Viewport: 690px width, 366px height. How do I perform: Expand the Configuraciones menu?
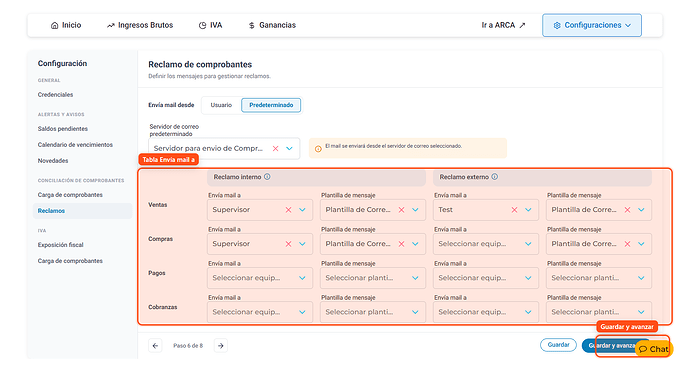(x=592, y=25)
